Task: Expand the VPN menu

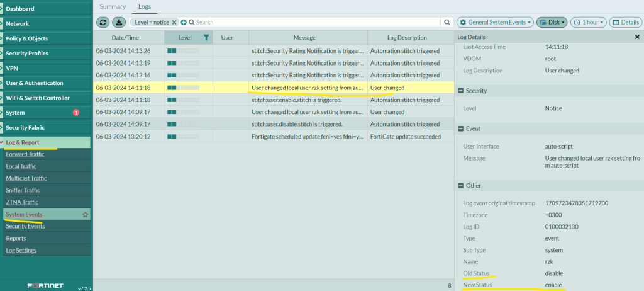Action: [x=45, y=68]
